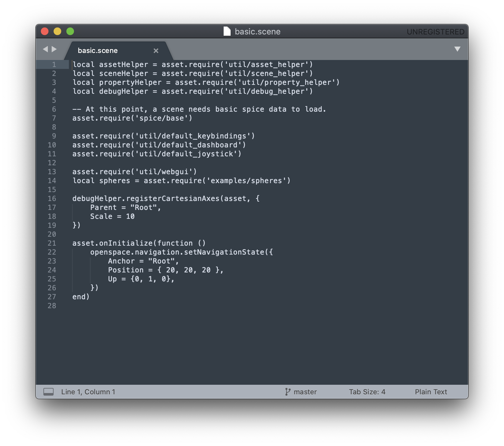Click the back navigation arrow in tab bar
The image size is (504, 446).
pos(45,49)
